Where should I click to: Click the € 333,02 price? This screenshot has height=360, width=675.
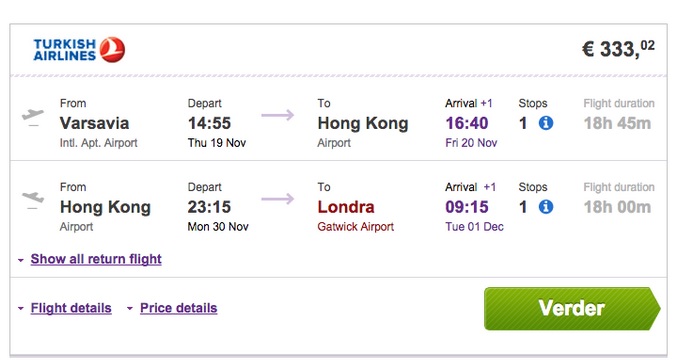pyautogui.click(x=618, y=49)
